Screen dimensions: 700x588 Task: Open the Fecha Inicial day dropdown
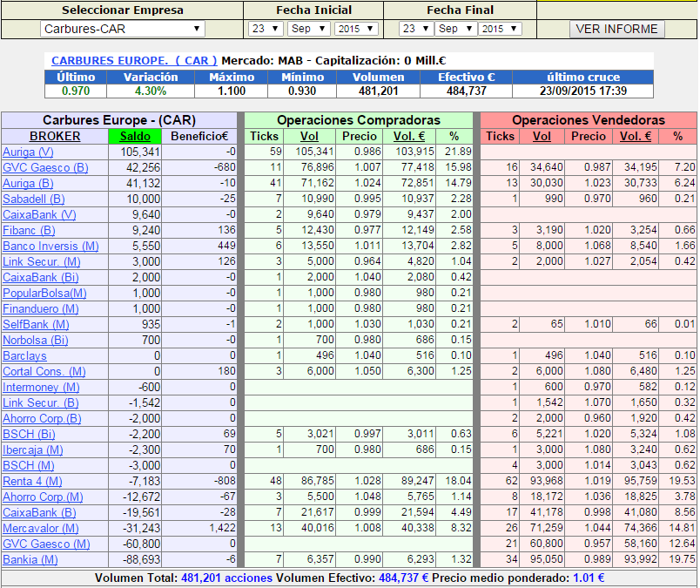click(266, 29)
